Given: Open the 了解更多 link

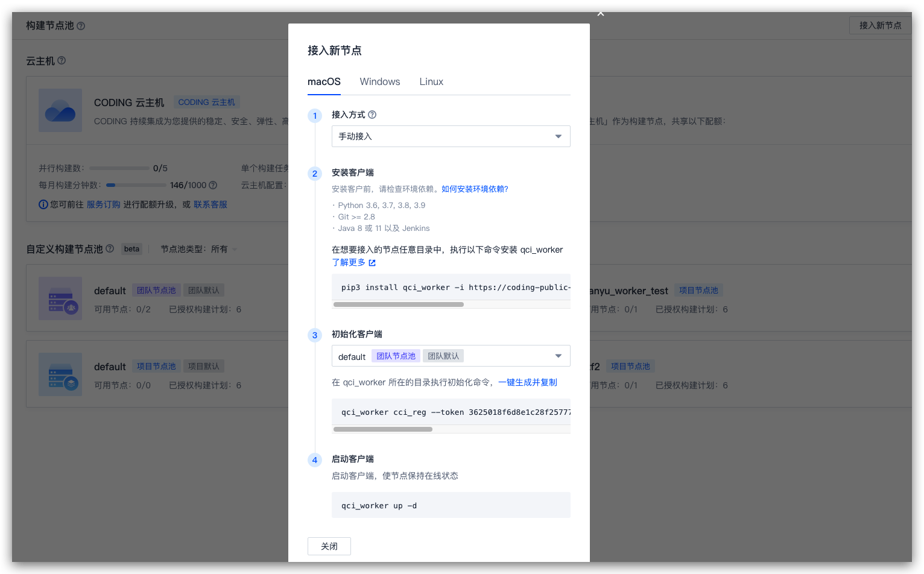Looking at the screenshot, I should pos(349,262).
